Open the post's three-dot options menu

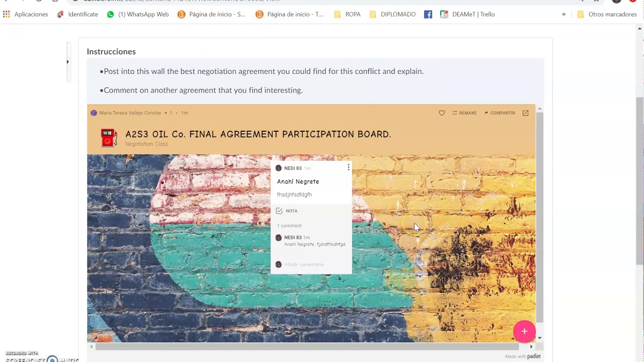tap(348, 167)
